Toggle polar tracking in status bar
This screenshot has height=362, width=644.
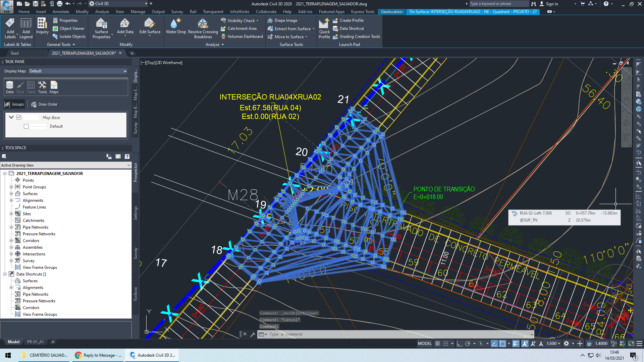click(468, 343)
